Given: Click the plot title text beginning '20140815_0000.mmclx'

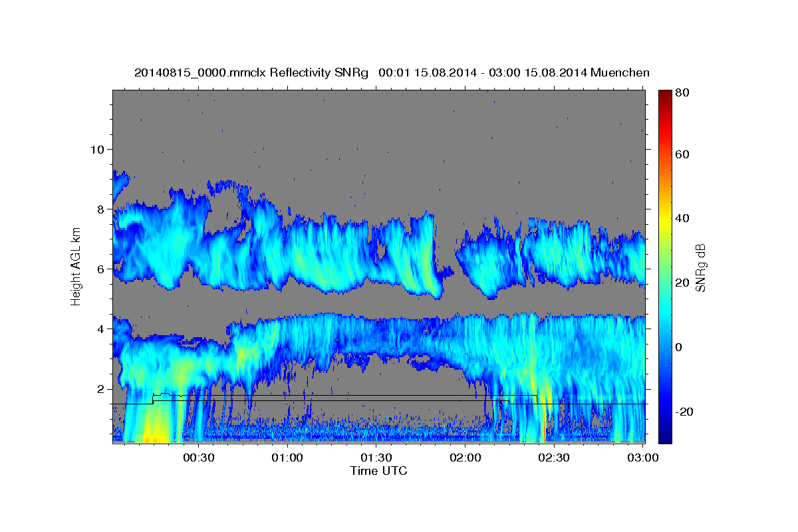Looking at the screenshot, I should click(x=392, y=72).
